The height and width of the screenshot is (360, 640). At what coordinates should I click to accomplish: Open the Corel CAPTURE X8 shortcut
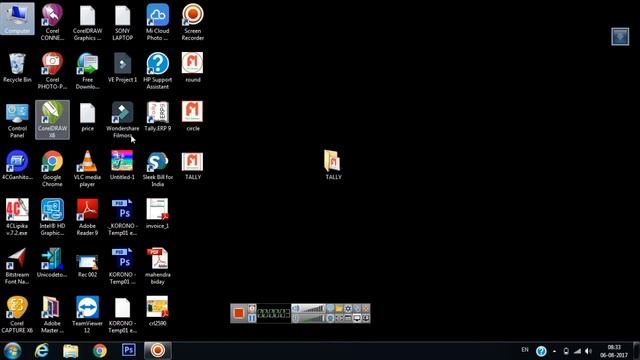pyautogui.click(x=17, y=315)
